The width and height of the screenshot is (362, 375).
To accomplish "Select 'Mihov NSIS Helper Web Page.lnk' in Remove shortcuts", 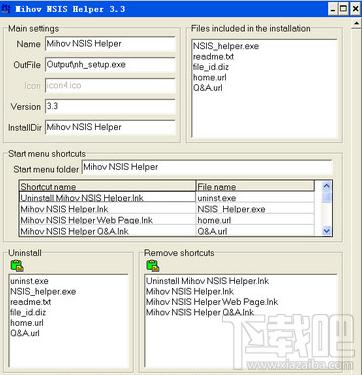I will click(x=212, y=302).
